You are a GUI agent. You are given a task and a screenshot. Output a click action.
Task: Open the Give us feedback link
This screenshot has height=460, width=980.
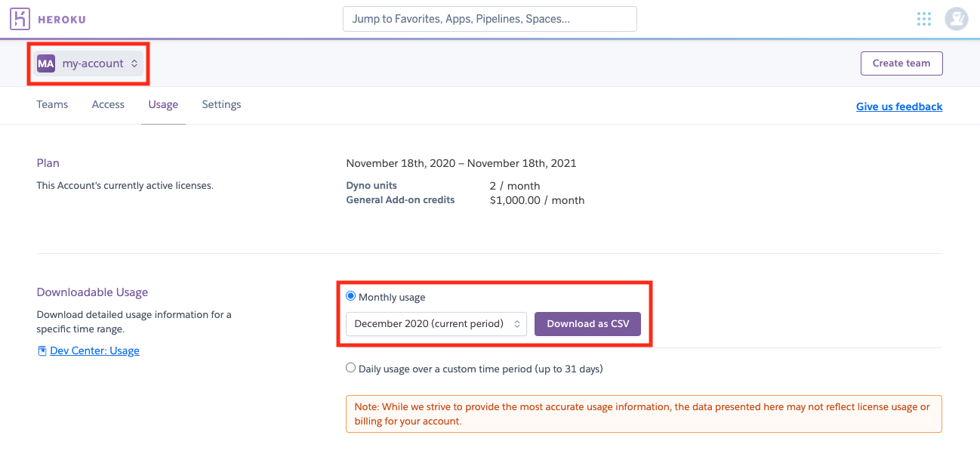[898, 107]
